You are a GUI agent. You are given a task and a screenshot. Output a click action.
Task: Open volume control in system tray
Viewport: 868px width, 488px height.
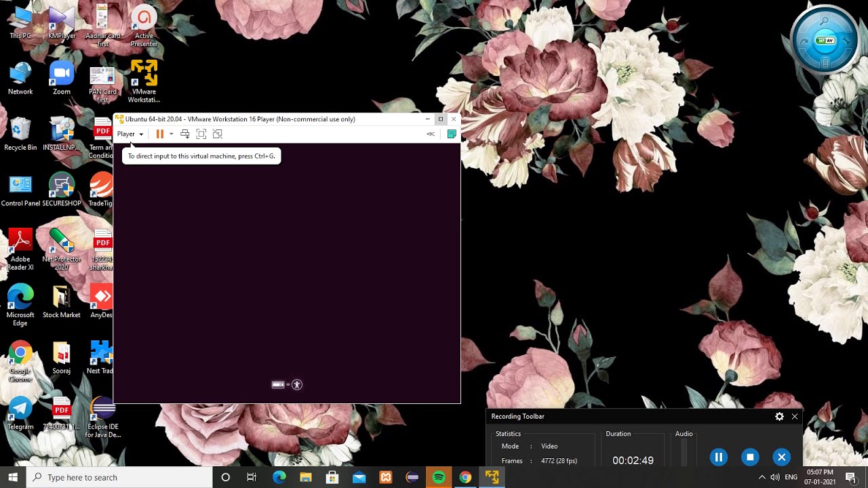(x=775, y=477)
